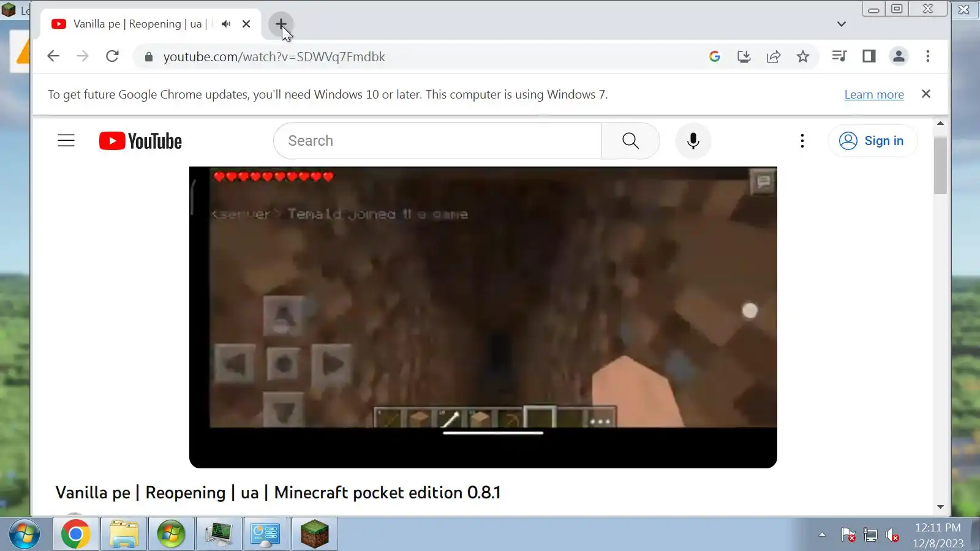
Task: Go forward to the next page
Action: coord(83,56)
